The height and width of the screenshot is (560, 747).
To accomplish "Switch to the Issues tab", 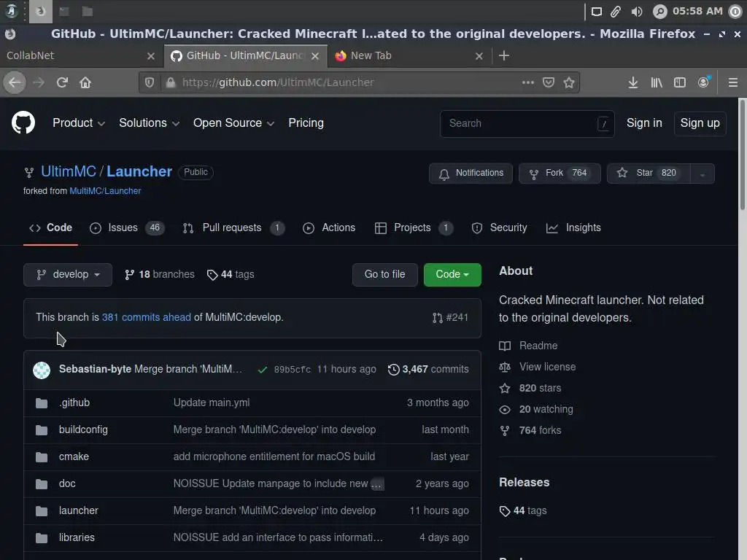I will [127, 227].
